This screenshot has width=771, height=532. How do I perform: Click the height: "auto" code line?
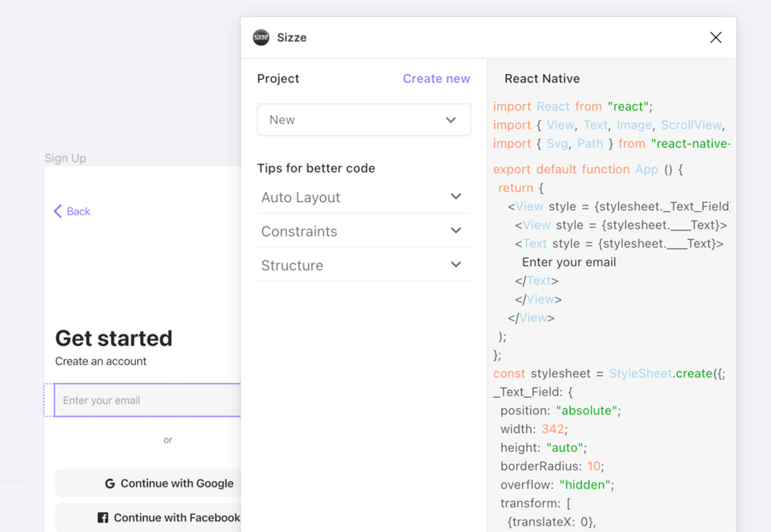[543, 448]
